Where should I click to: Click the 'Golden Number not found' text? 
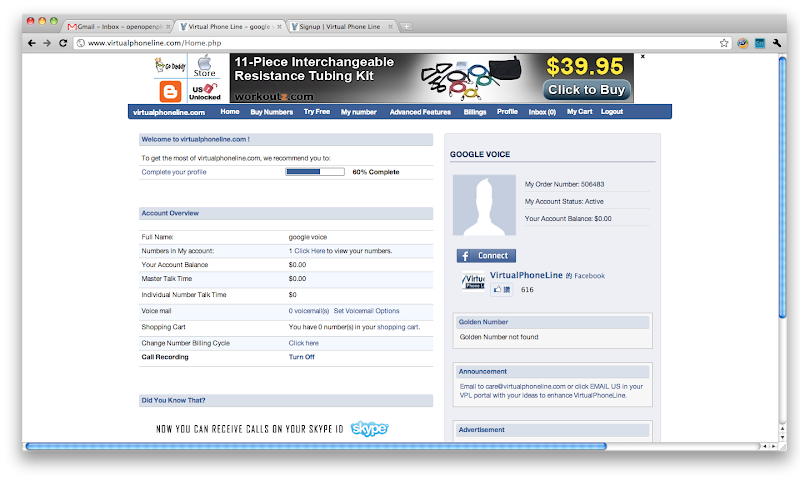[x=498, y=337]
